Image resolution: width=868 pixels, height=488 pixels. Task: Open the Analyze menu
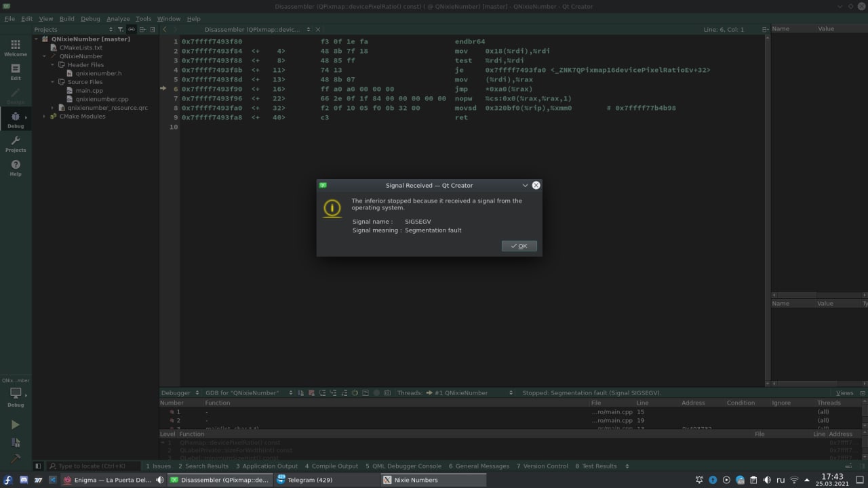(118, 19)
